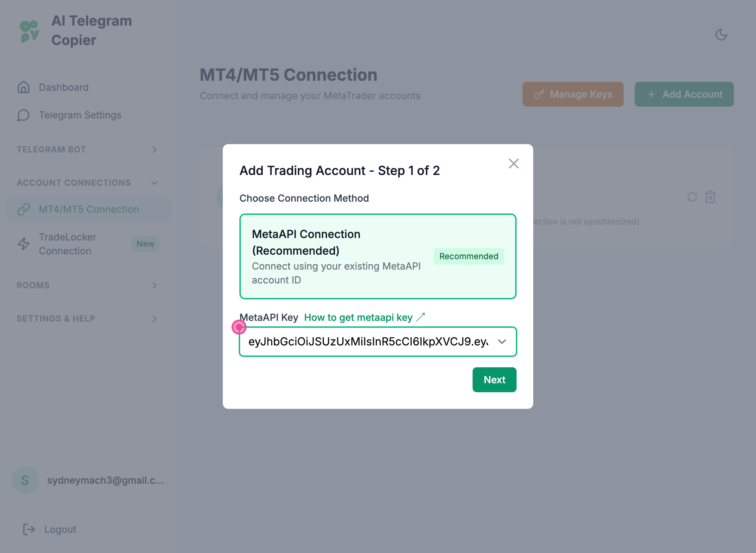Close the Add Trading Account dialog

point(513,164)
